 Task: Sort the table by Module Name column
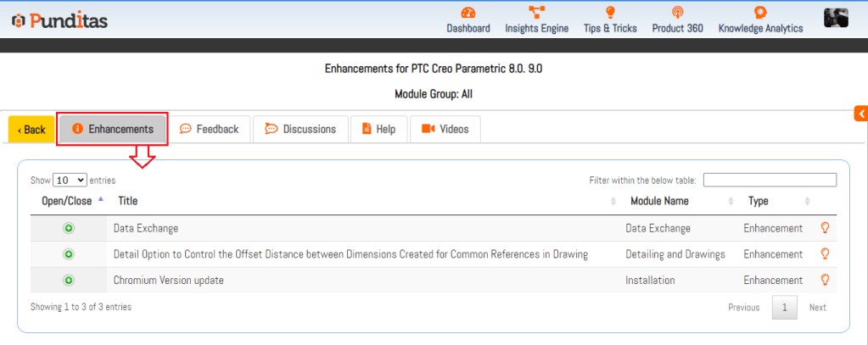click(659, 201)
